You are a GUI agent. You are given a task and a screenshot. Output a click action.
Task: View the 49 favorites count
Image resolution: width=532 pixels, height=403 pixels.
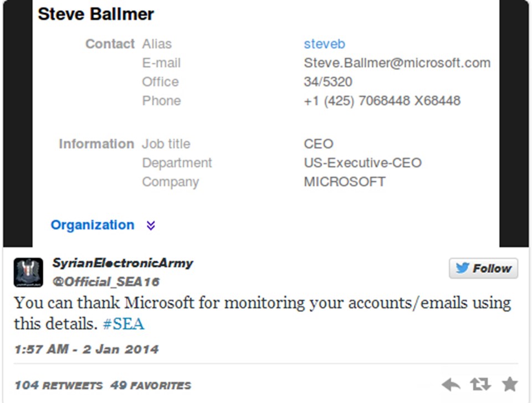[x=151, y=385]
